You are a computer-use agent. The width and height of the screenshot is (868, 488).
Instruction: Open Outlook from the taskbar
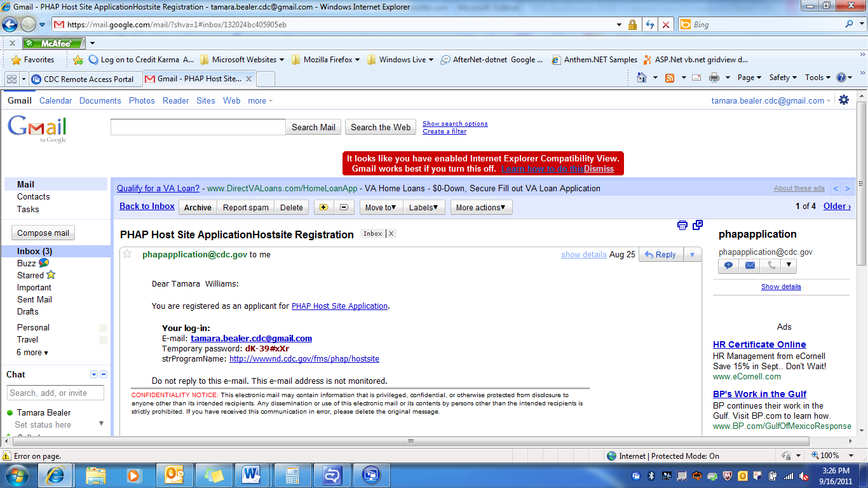pyautogui.click(x=173, y=475)
